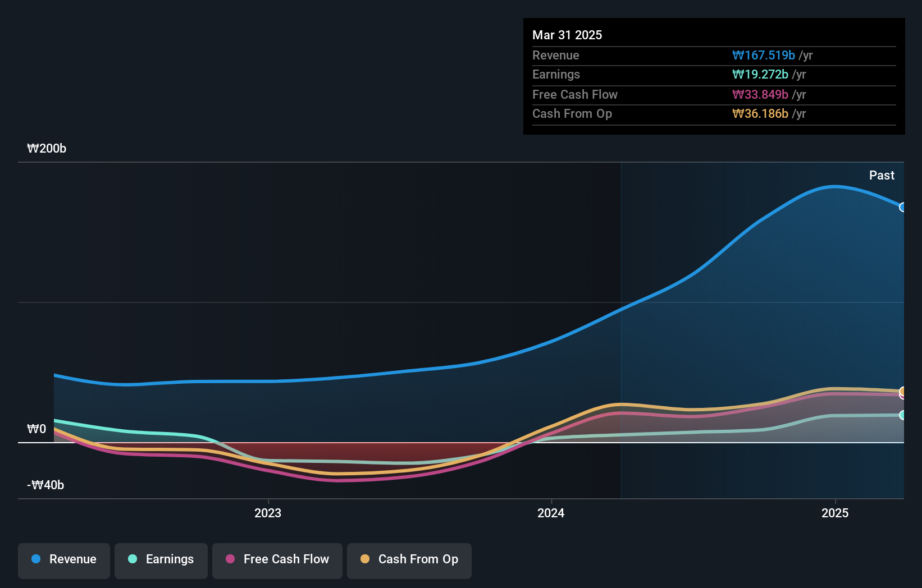Screen dimensions: 922x588
Task: Click the orange Cash From Op endpoint marker
Action: pyautogui.click(x=902, y=391)
